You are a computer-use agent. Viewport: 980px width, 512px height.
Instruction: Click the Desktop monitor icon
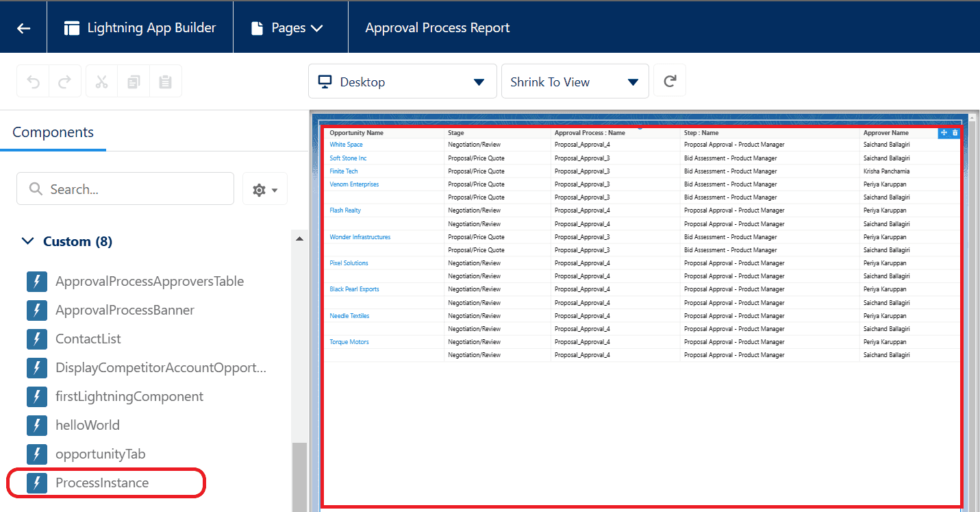pyautogui.click(x=325, y=82)
